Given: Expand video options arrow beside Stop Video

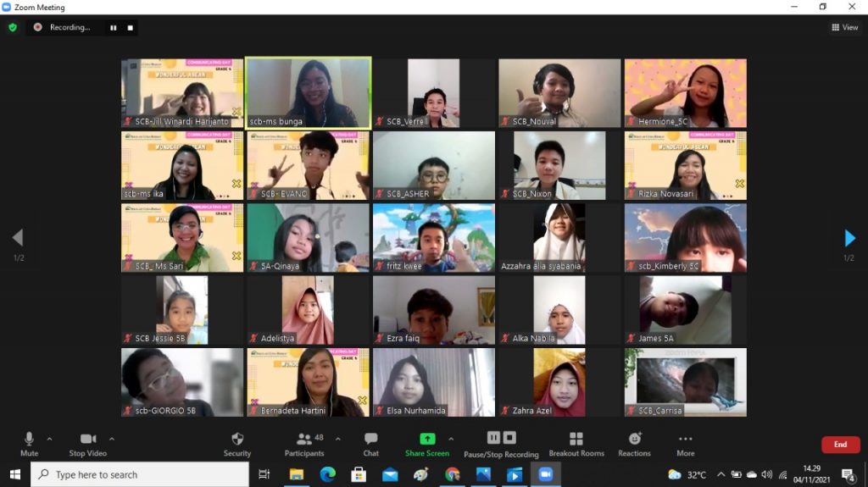Looking at the screenshot, I should coord(112,439).
